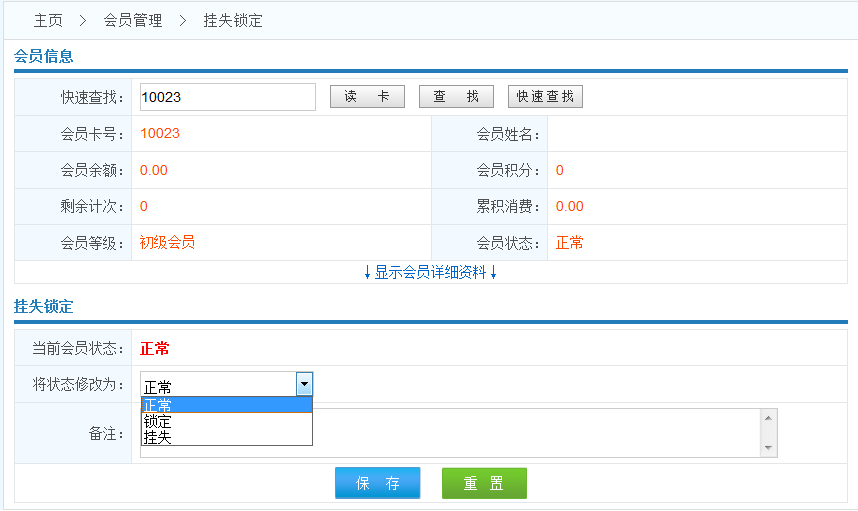858x511 pixels.
Task: Expand 显示会员详细资料 details
Action: (x=430, y=272)
